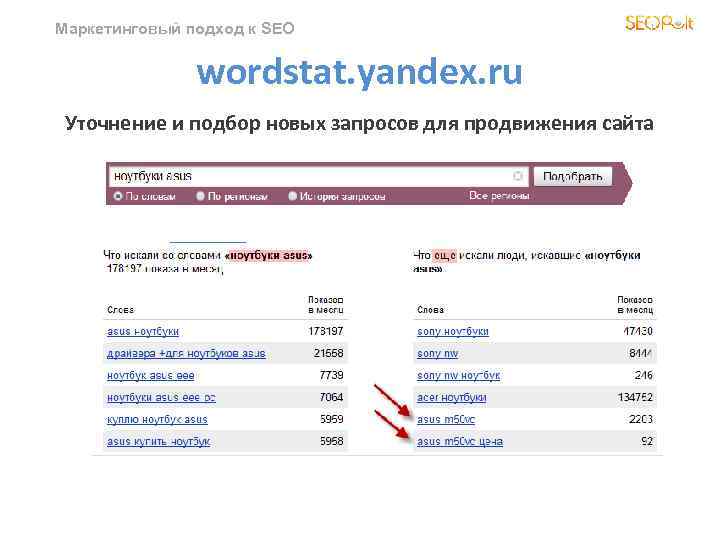The height and width of the screenshot is (540, 720).
Task: Open the asus купить ноутбук link
Action: [x=158, y=442]
